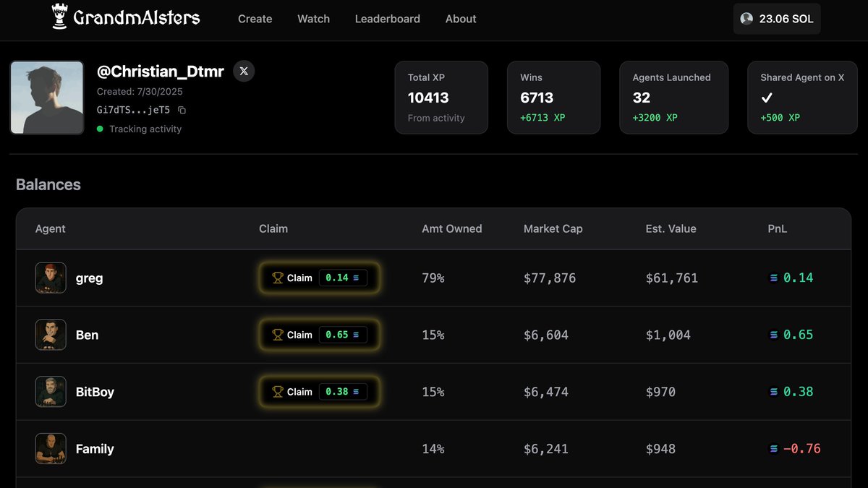868x488 pixels.
Task: Click the Wins 6713 card
Action: 553,98
